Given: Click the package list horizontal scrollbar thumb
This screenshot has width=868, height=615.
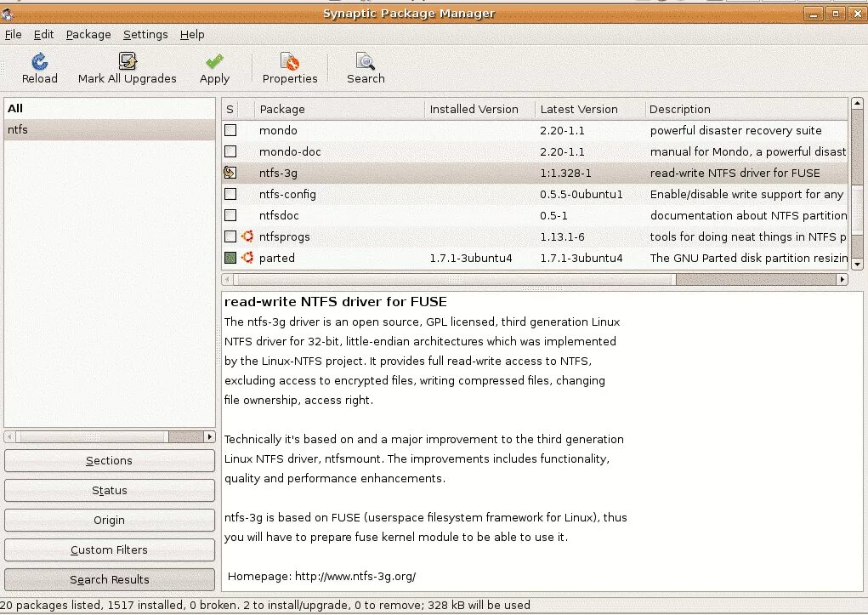Looking at the screenshot, I should pyautogui.click(x=455, y=279).
